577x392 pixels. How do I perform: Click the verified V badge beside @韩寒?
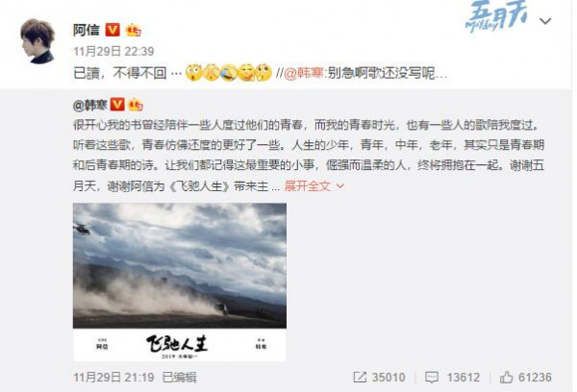(x=117, y=105)
